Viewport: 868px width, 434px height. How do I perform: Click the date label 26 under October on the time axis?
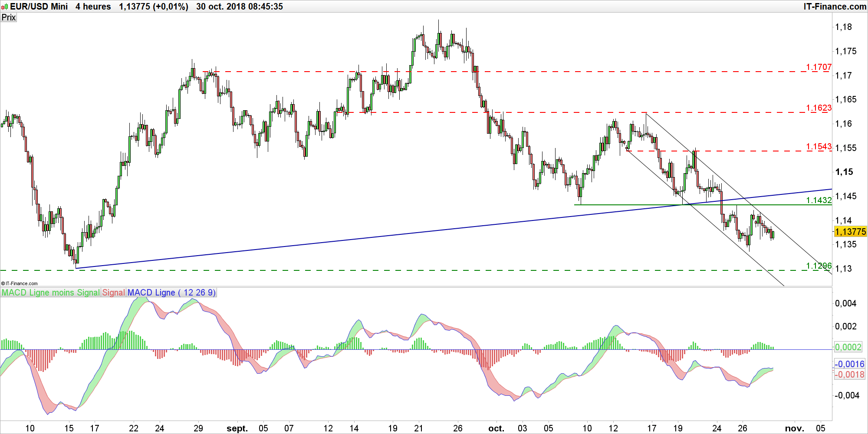(x=742, y=428)
